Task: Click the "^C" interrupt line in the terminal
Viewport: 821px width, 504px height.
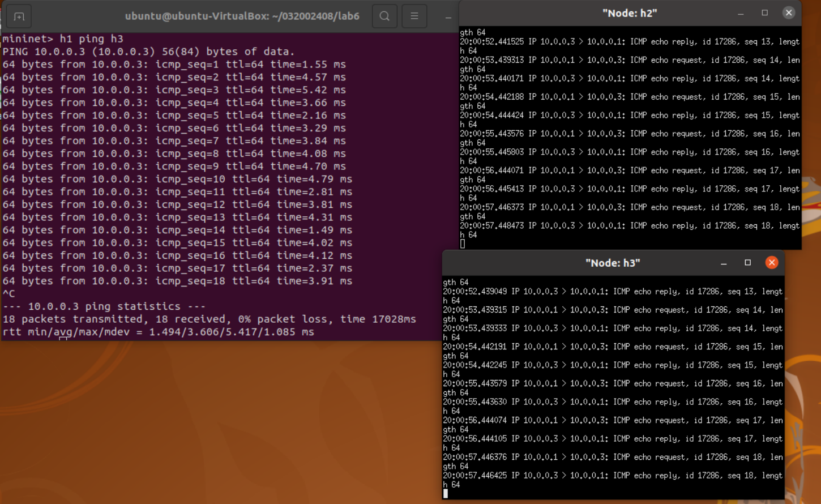Action: (x=8, y=294)
